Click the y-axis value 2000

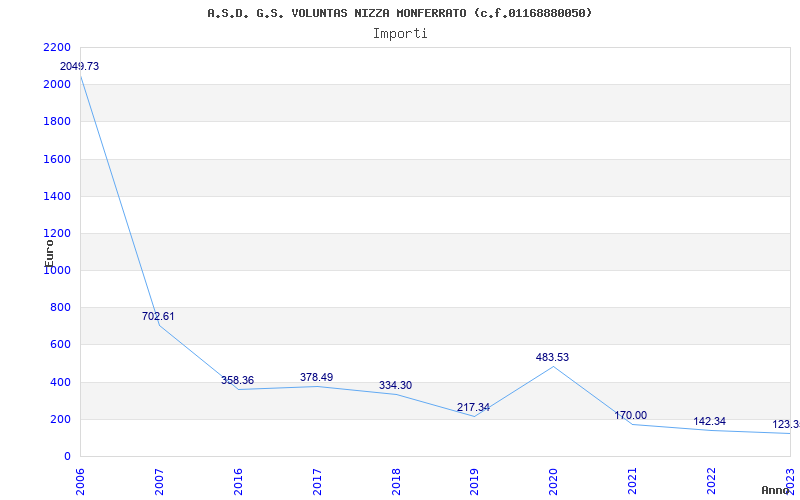57,85
